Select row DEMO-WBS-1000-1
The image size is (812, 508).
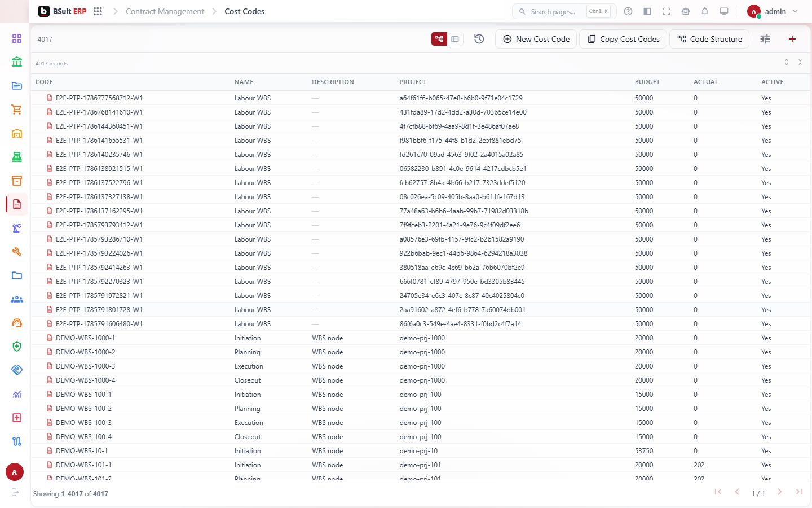[x=420, y=338]
